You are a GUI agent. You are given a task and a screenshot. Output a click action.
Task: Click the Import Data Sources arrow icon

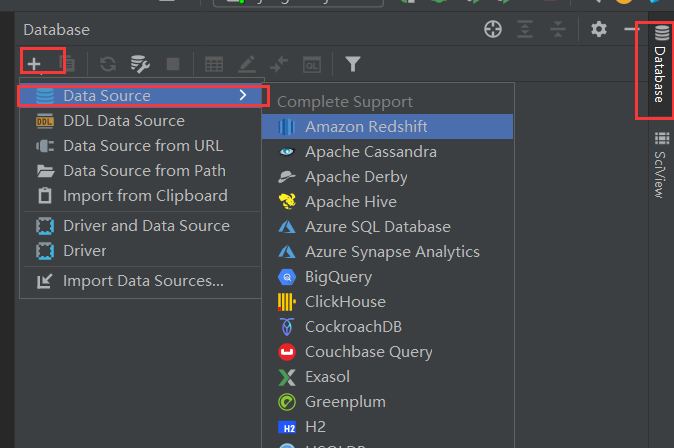pyautogui.click(x=45, y=281)
